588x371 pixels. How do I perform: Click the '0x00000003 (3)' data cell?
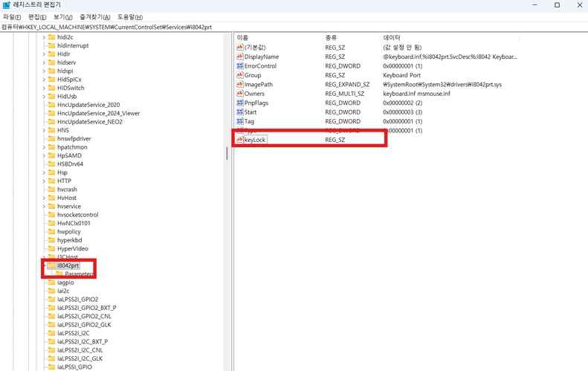click(402, 112)
